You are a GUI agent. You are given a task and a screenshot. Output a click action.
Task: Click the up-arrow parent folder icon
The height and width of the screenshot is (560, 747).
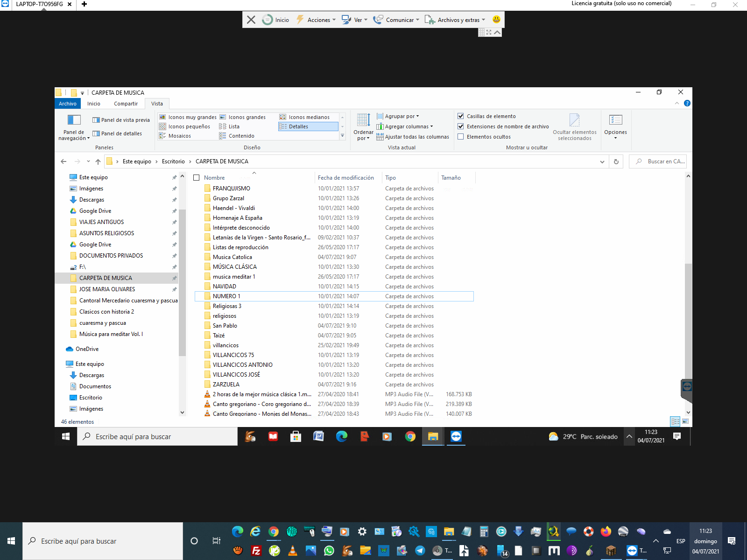point(98,161)
